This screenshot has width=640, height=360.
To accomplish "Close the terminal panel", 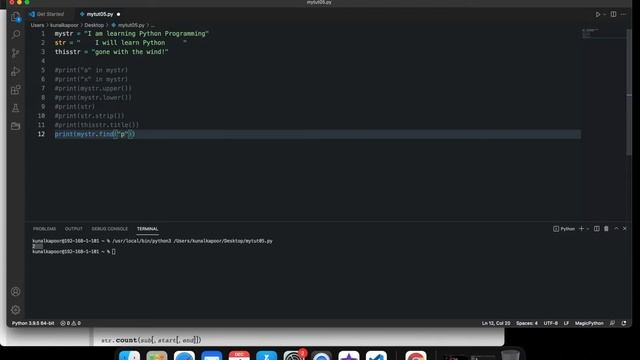I will coord(624,229).
